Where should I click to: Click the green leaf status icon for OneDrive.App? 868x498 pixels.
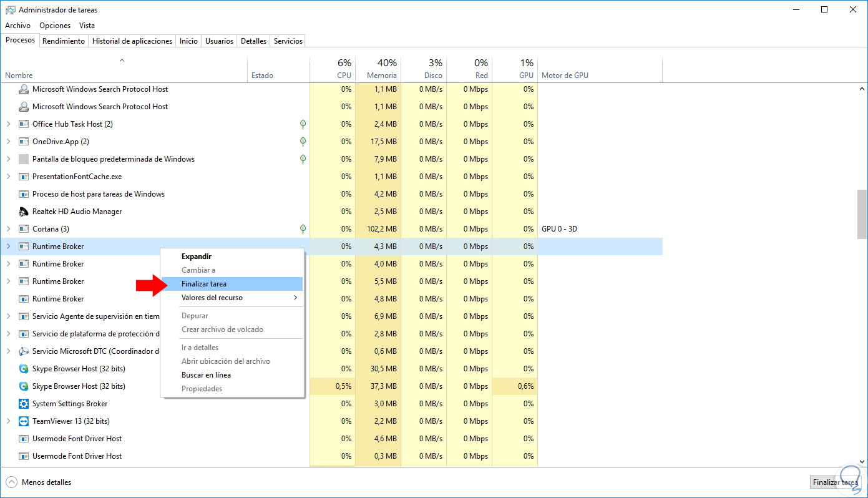click(303, 142)
